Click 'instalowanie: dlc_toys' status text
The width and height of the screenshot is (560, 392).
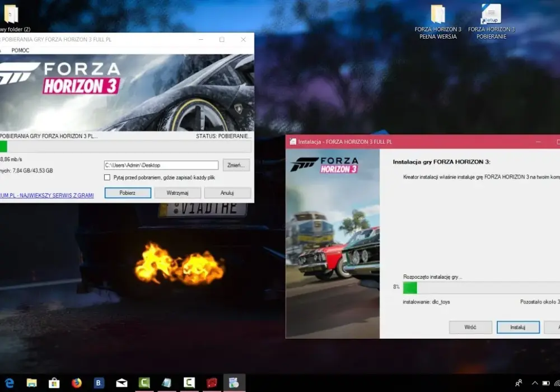pyautogui.click(x=426, y=302)
